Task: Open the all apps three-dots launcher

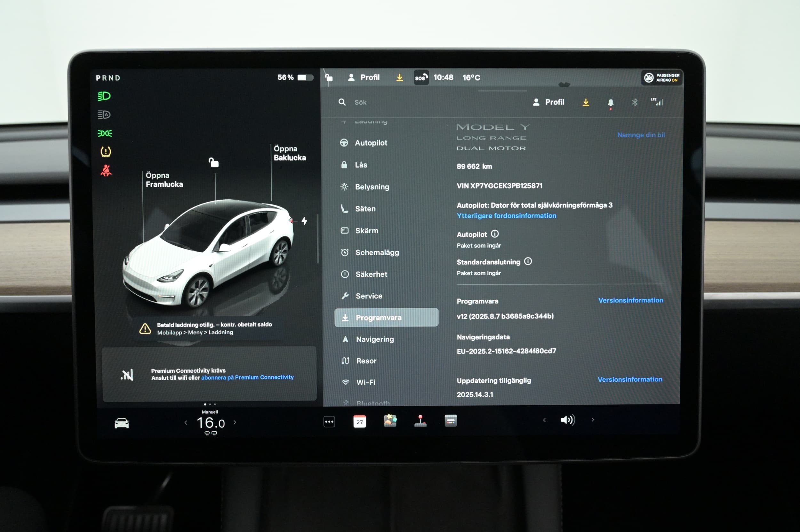Action: (329, 422)
